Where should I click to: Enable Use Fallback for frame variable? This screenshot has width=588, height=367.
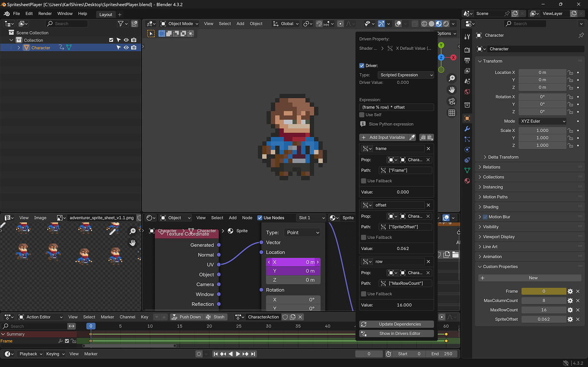pos(363,181)
